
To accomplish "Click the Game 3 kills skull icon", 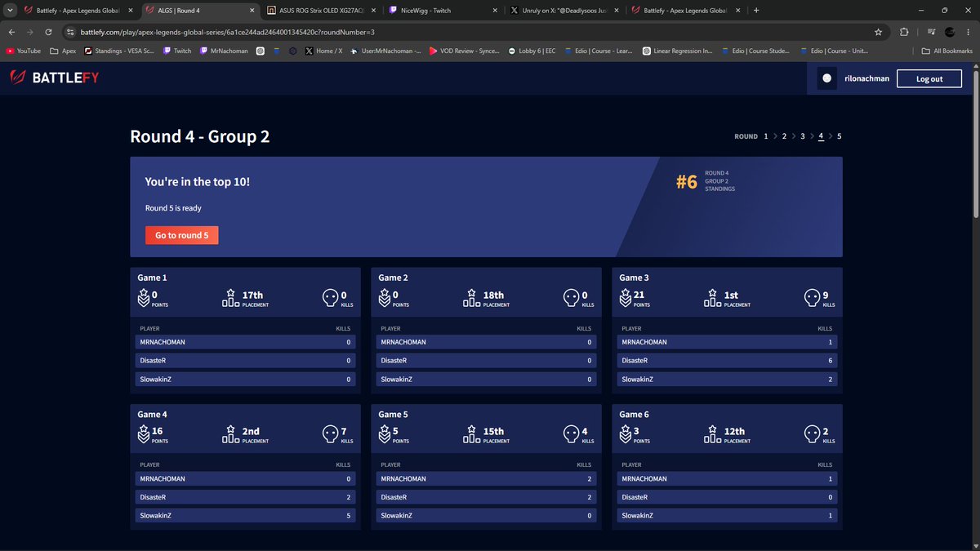I will 811,298.
